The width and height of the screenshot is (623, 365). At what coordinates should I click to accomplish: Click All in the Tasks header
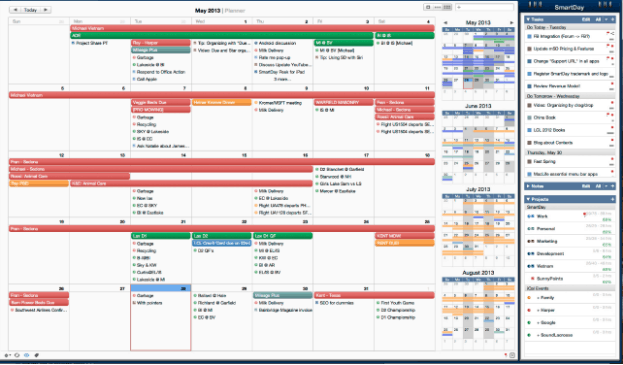[598, 19]
